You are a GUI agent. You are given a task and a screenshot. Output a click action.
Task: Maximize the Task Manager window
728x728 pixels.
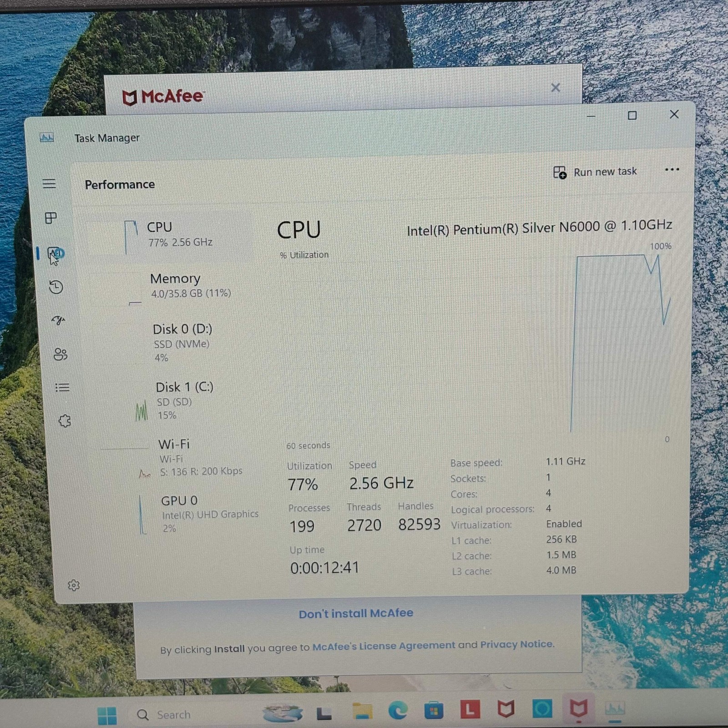pyautogui.click(x=632, y=115)
